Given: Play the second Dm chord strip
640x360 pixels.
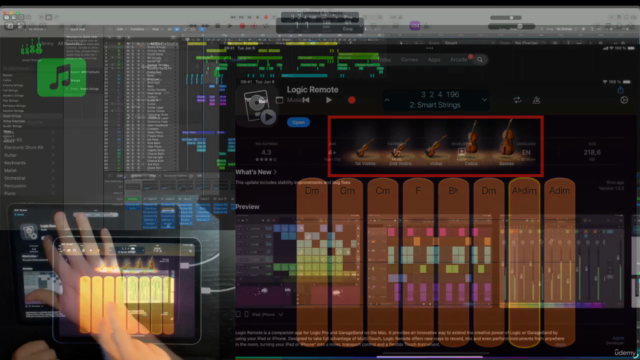Looking at the screenshot, I should pyautogui.click(x=489, y=262).
